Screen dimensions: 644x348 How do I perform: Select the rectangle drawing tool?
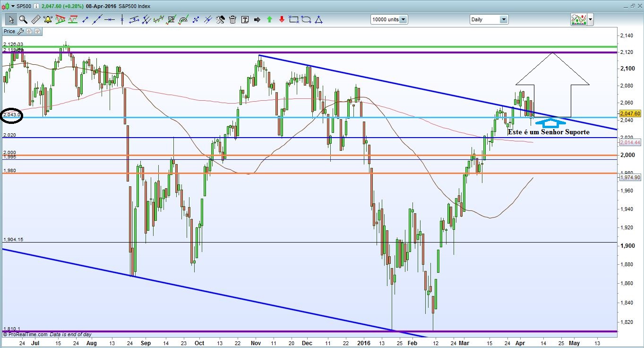pos(294,19)
